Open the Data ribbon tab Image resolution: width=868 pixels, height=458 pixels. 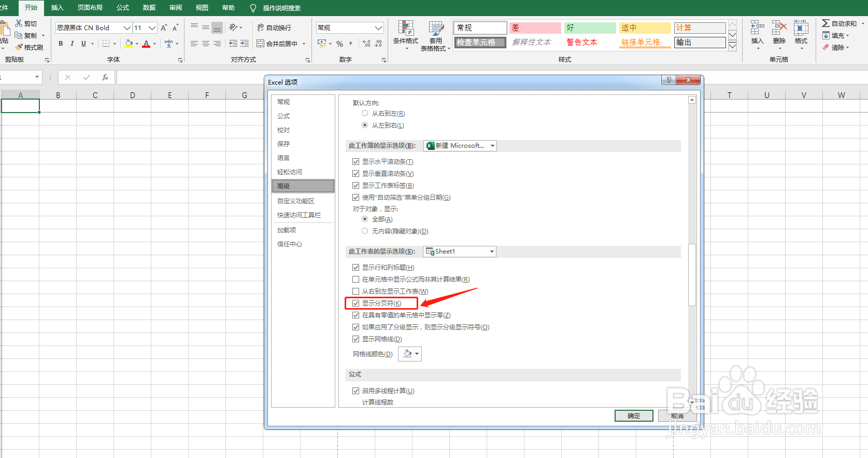[x=149, y=8]
